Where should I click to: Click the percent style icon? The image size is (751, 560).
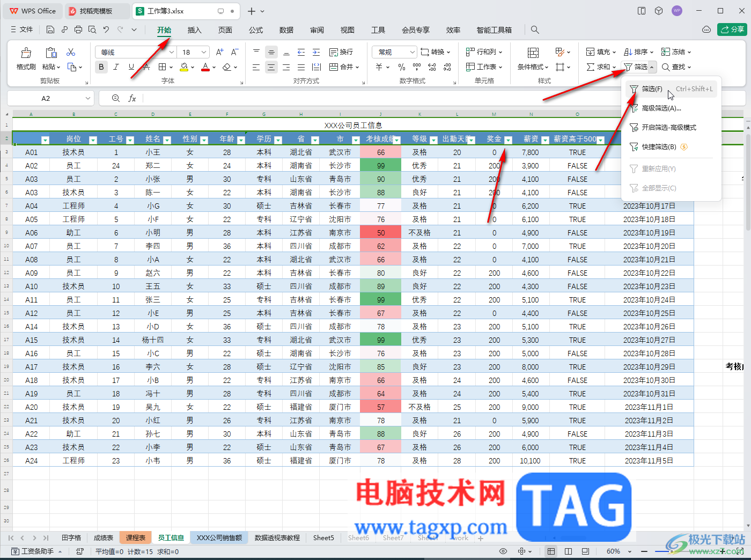402,67
